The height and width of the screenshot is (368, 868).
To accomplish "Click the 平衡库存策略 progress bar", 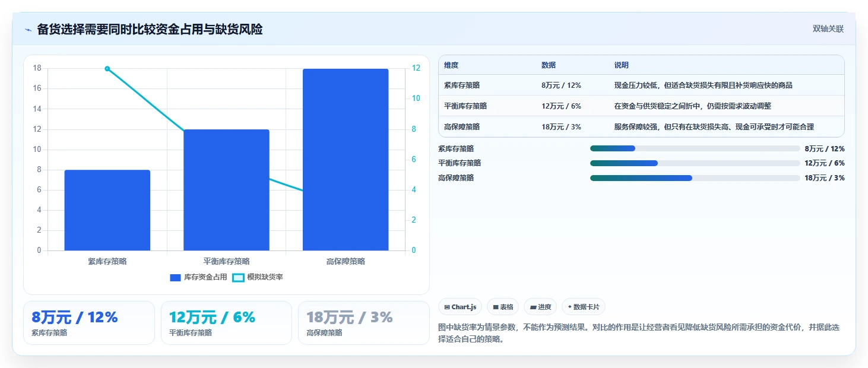I will pyautogui.click(x=695, y=163).
